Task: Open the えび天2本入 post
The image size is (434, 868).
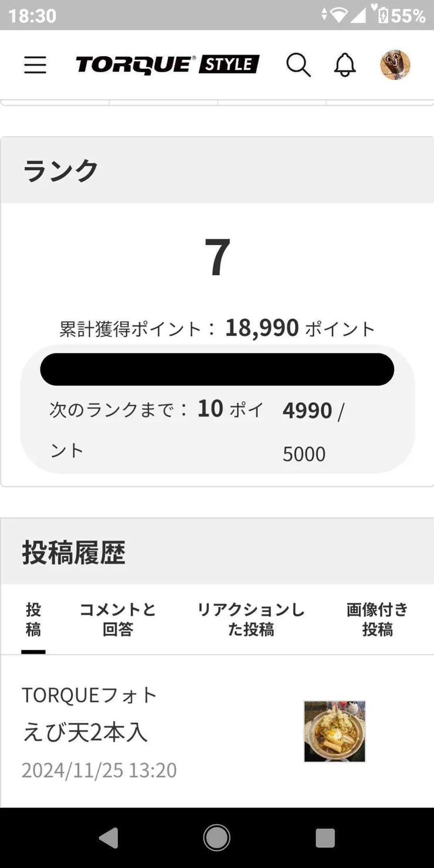Action: pos(85,731)
